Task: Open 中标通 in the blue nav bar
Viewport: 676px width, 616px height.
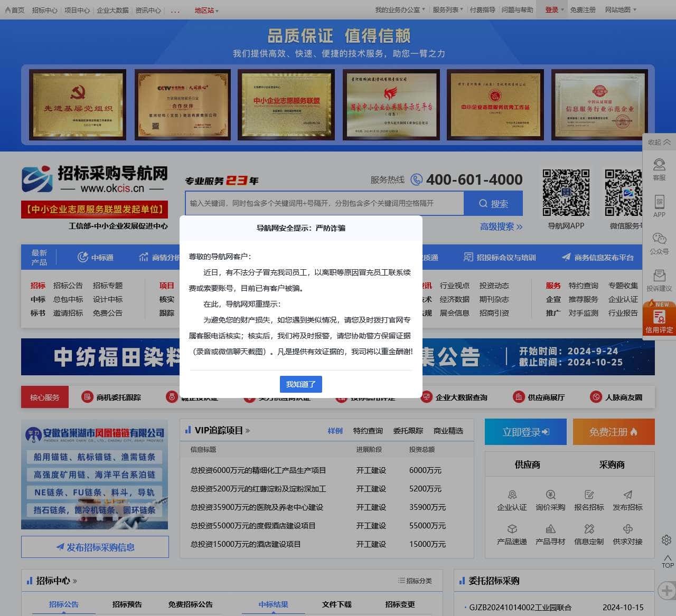Action: [96, 257]
